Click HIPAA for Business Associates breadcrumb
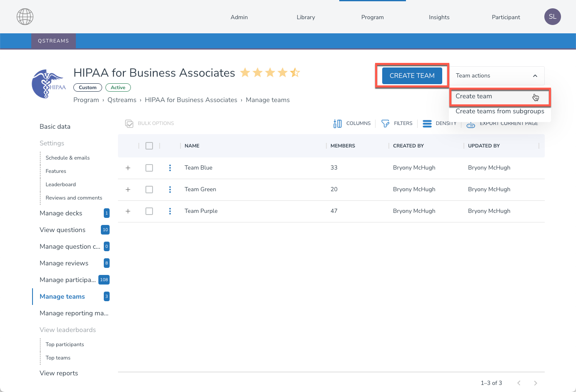576x392 pixels. pos(191,100)
